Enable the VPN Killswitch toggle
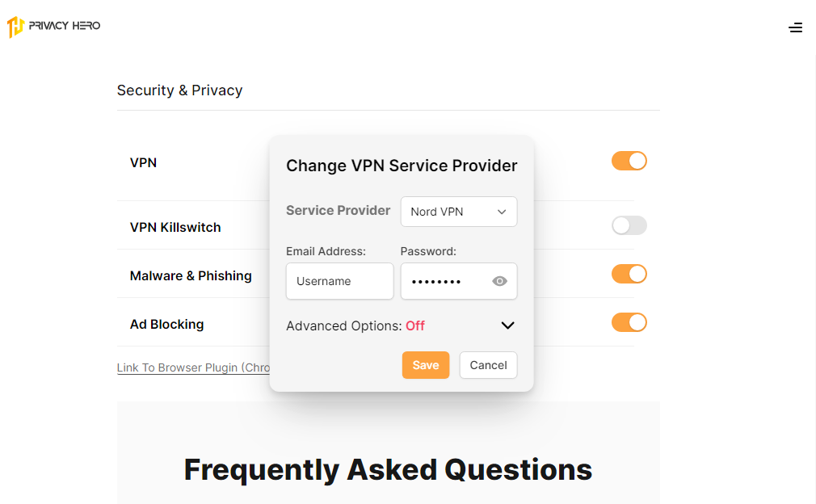 [x=629, y=225]
